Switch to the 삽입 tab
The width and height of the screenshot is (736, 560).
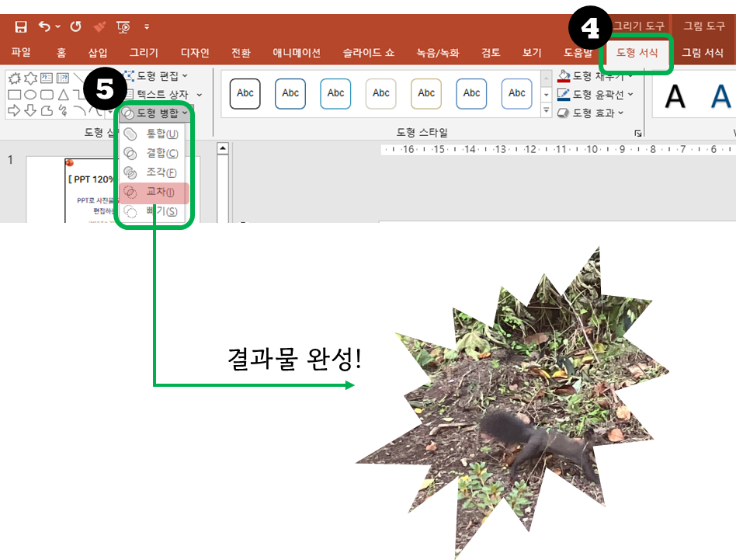coord(98,52)
